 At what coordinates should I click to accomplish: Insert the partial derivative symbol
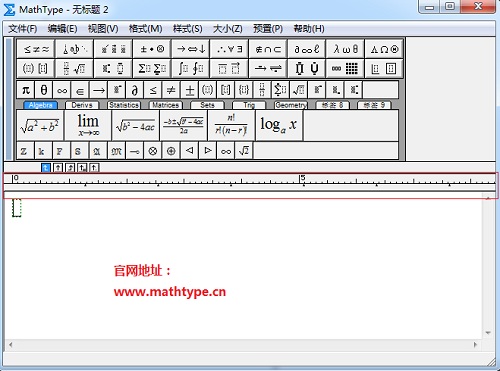pyautogui.click(x=135, y=90)
